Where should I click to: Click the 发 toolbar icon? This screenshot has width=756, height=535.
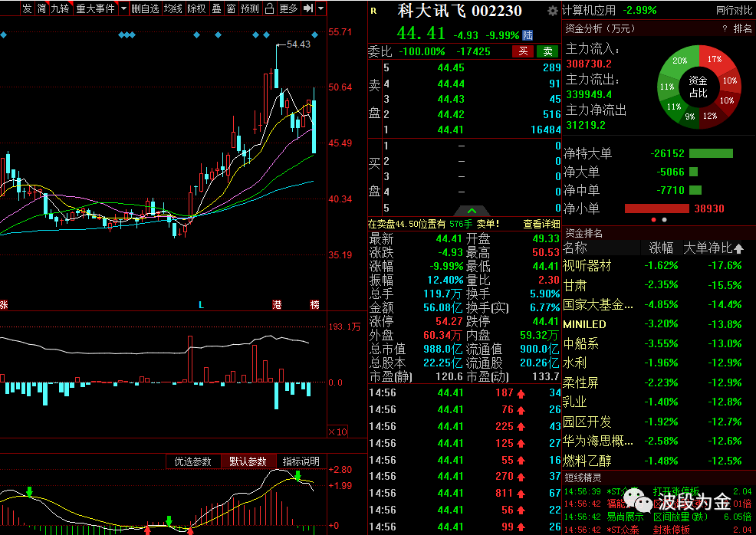(x=27, y=8)
